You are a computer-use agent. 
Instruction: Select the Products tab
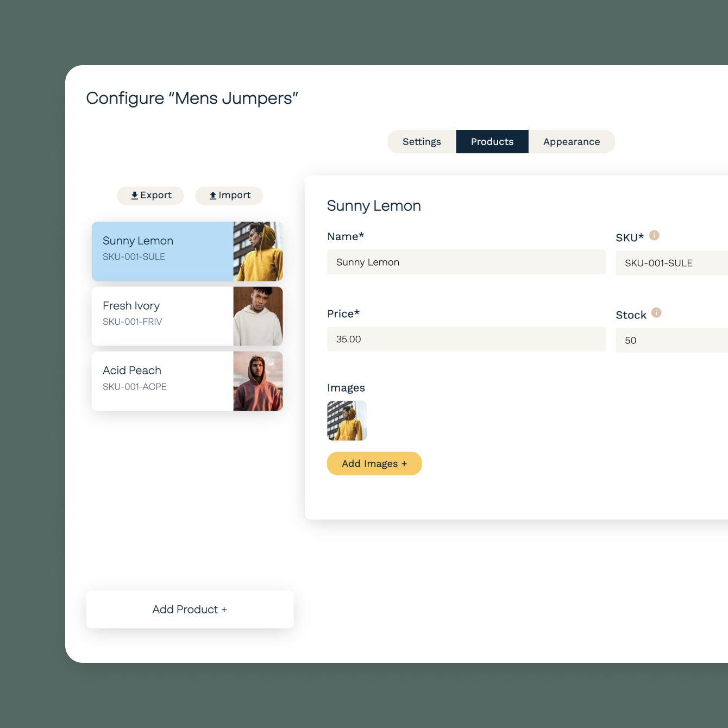pos(492,141)
